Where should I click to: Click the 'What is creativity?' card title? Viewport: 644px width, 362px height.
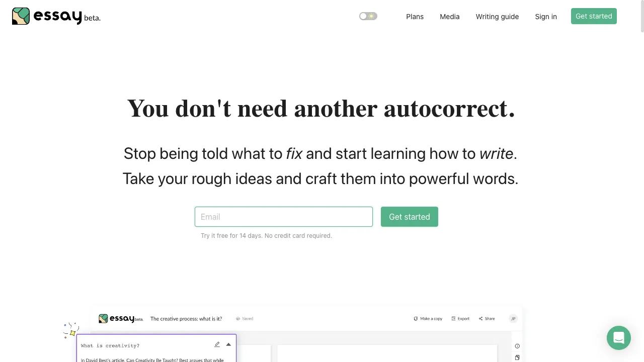110,345
